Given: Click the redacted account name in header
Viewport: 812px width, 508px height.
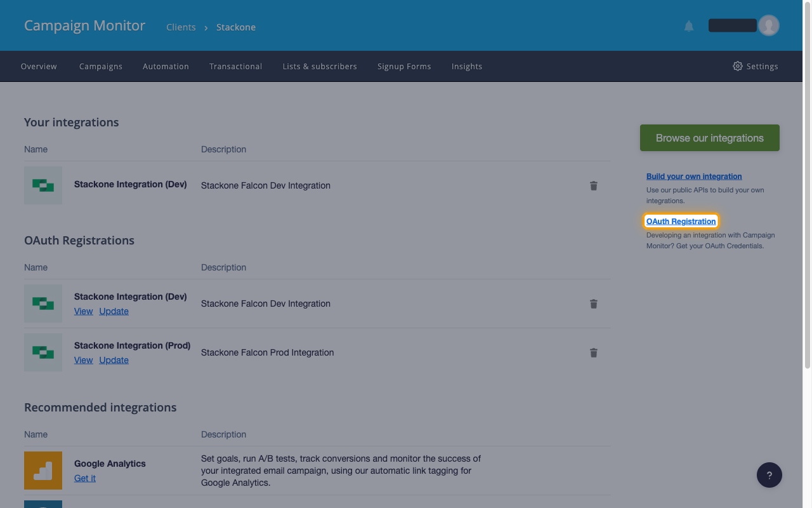Looking at the screenshot, I should pos(732,25).
